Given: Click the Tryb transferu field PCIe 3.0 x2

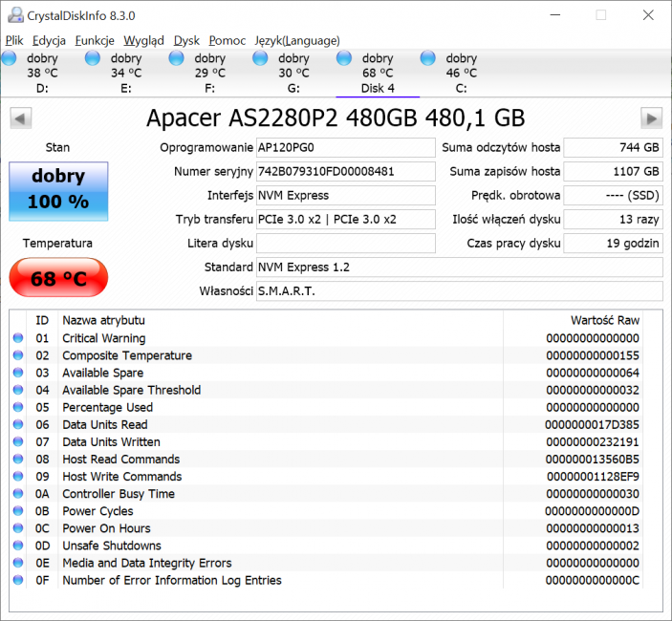Looking at the screenshot, I should (x=345, y=220).
